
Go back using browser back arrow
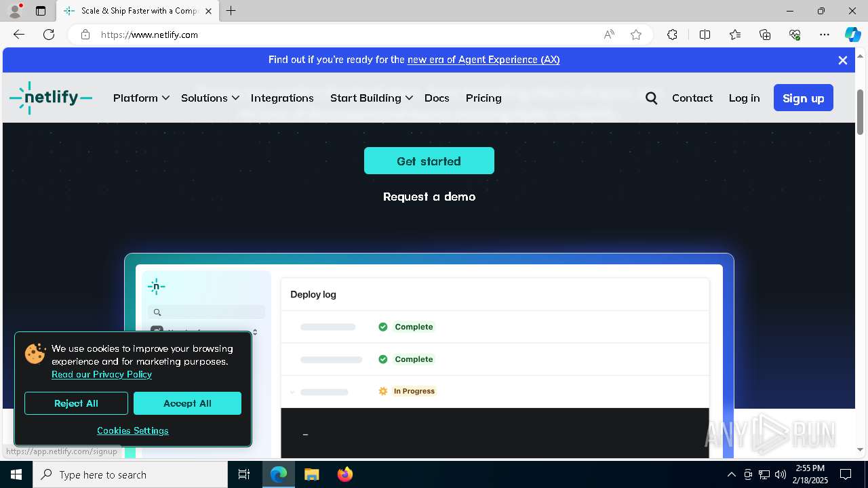[19, 35]
